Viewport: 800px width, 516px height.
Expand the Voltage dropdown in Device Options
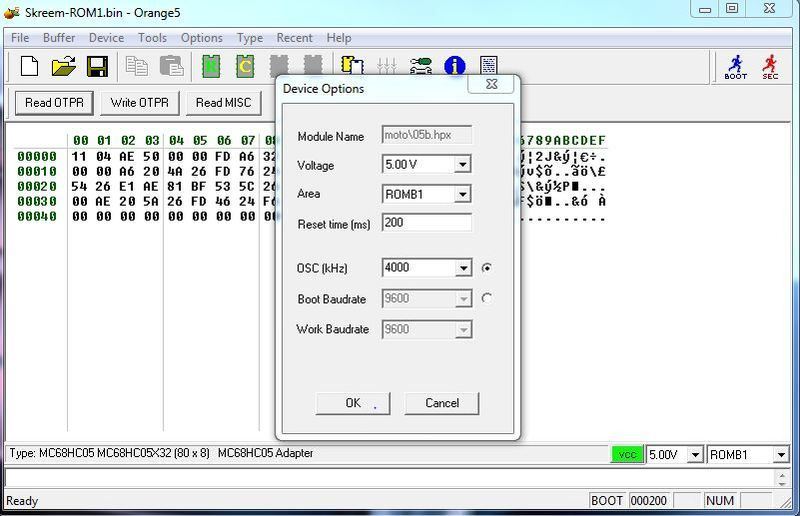[x=462, y=165]
